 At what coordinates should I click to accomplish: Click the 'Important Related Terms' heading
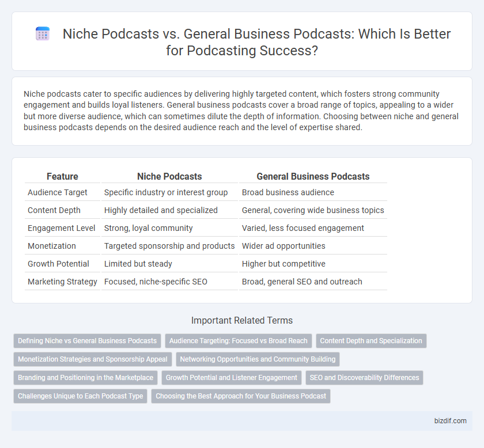pyautogui.click(x=242, y=321)
